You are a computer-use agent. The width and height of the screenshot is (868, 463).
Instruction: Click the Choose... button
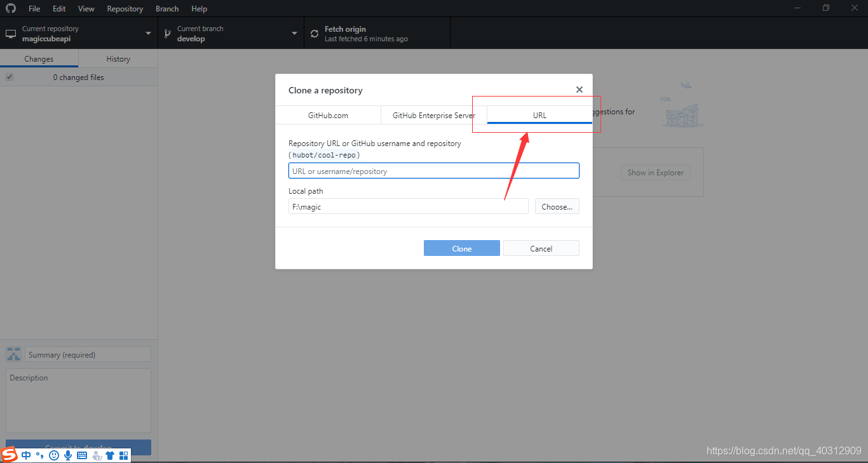(557, 206)
